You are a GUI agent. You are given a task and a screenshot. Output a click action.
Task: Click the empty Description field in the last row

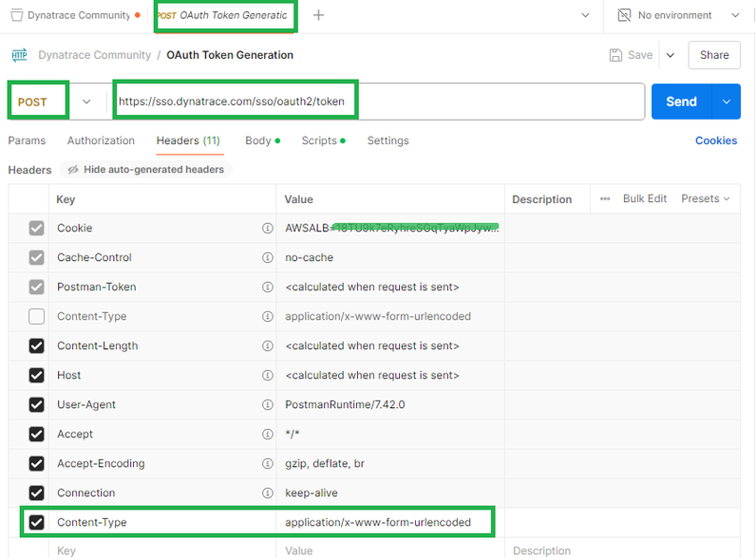[622, 550]
